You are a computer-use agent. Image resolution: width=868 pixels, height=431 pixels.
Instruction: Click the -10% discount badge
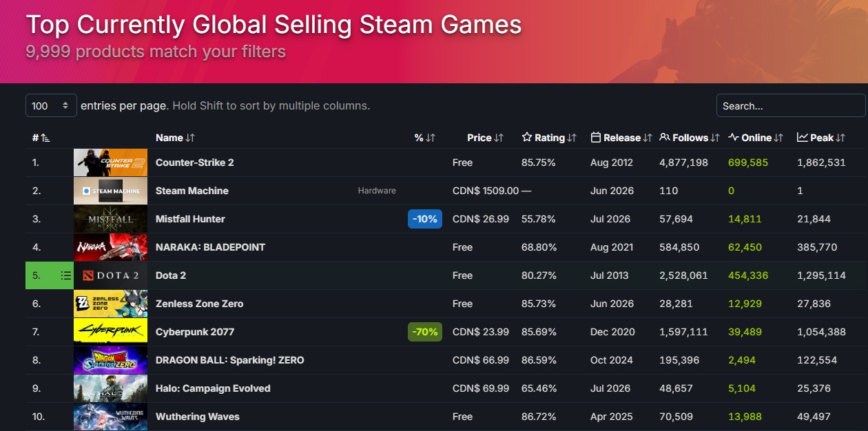tap(425, 219)
